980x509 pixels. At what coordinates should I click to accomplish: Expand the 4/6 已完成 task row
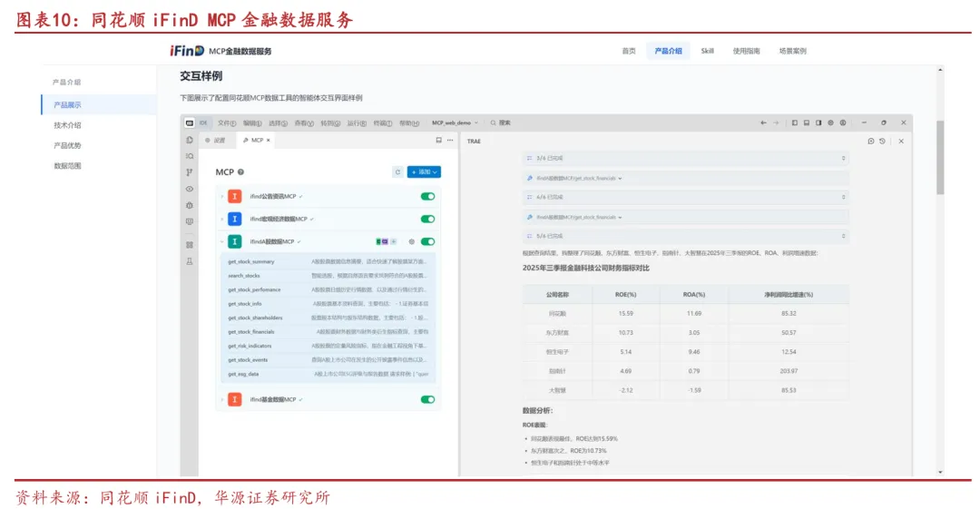[686, 197]
